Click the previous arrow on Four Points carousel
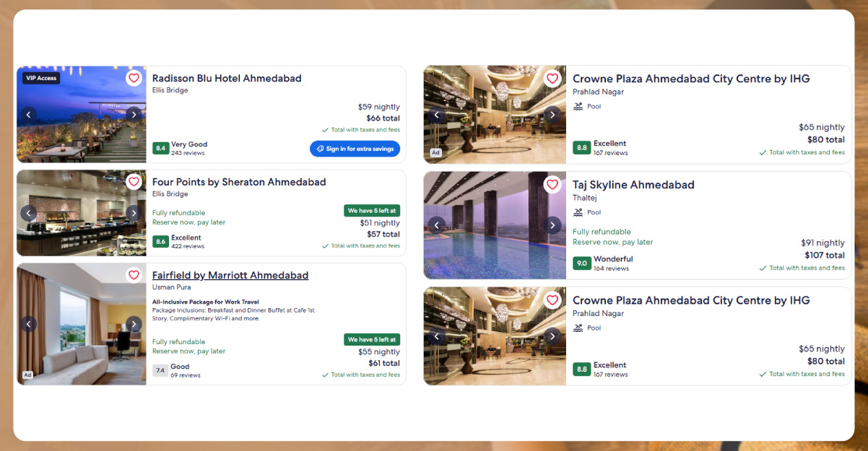868x451 pixels. tap(28, 213)
